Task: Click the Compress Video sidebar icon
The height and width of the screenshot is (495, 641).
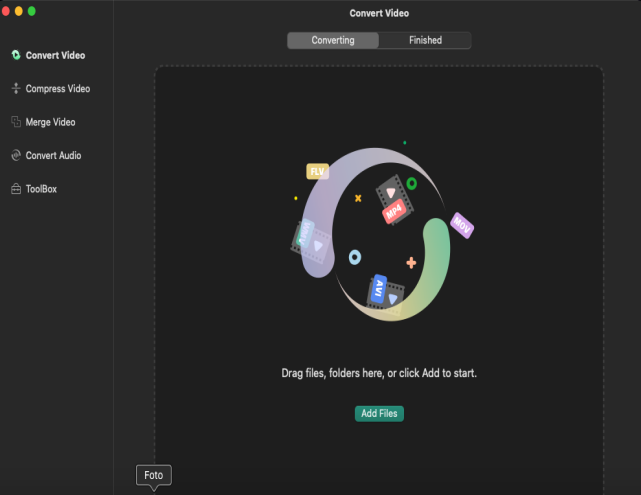Action: pyautogui.click(x=16, y=88)
